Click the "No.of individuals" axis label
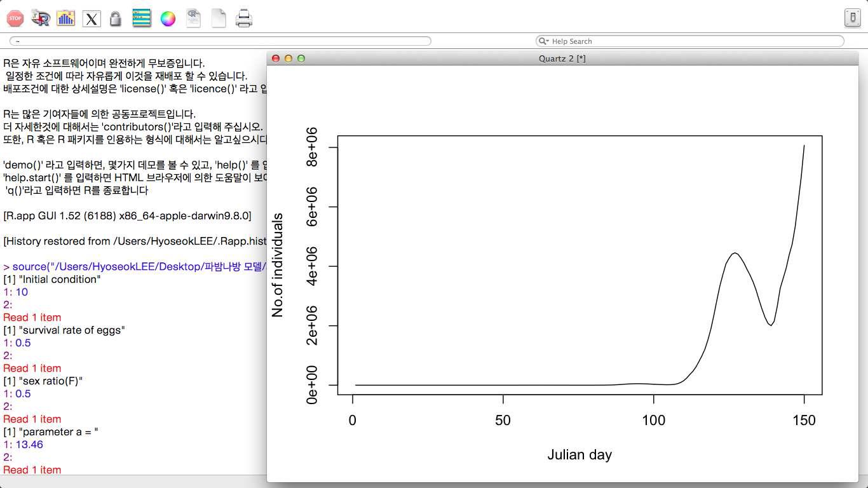Viewport: 868px width, 488px height. [x=278, y=265]
